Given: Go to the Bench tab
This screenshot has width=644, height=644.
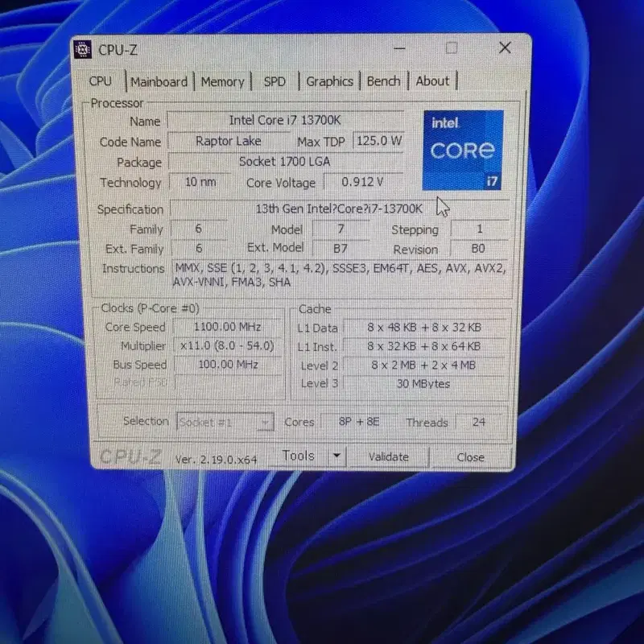Looking at the screenshot, I should coord(383,81).
